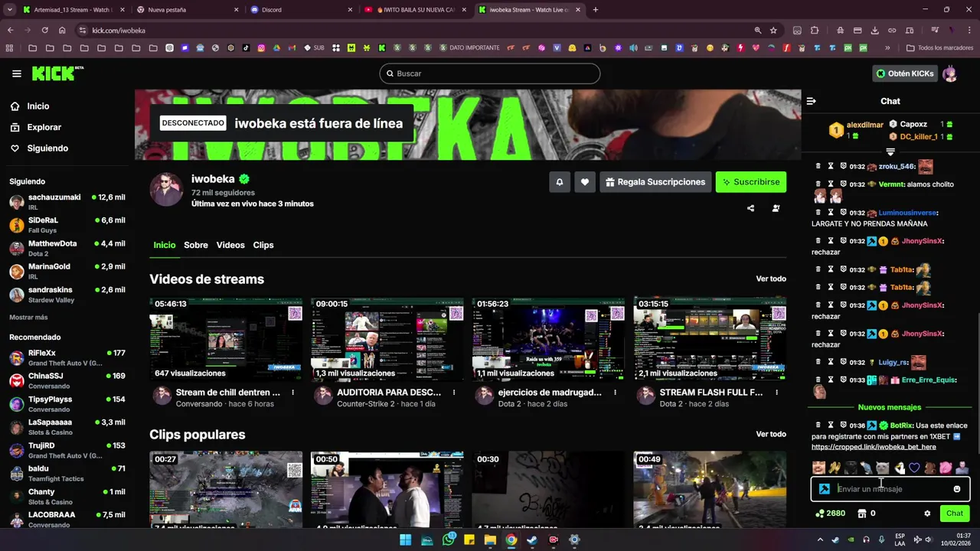
Task: Click the notification bell button for iwobeka
Action: 559,182
